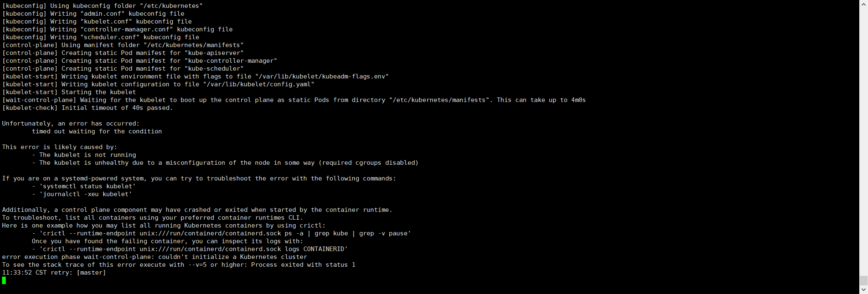The height and width of the screenshot is (294, 868).
Task: Click the '/var/lib/kubelet/kubeadm-flags.env' path text
Action: 322,76
